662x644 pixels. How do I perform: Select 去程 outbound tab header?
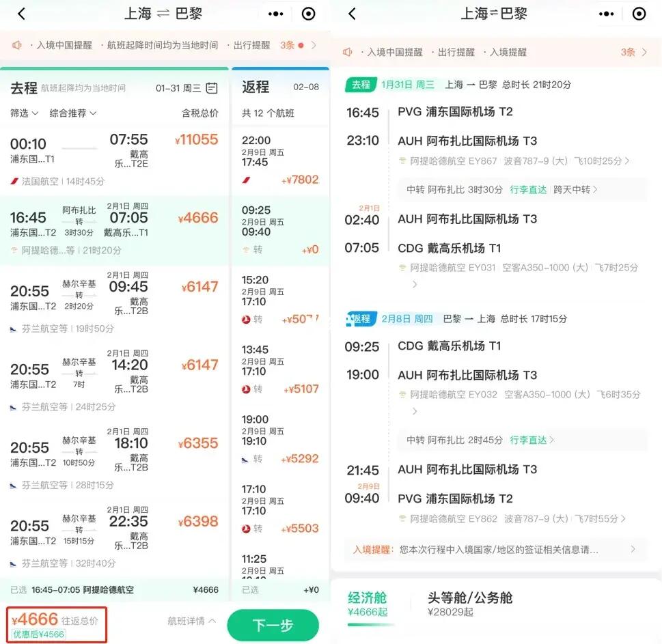tap(24, 88)
